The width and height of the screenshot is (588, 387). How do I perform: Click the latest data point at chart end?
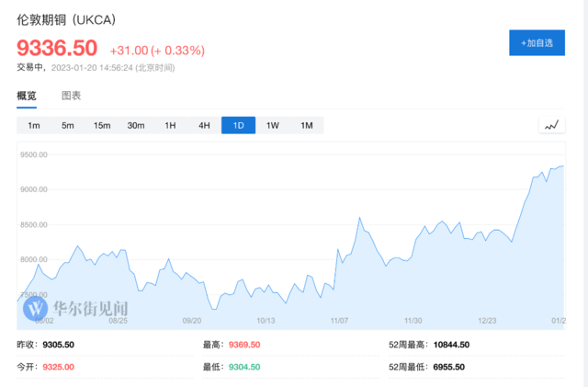coord(563,165)
